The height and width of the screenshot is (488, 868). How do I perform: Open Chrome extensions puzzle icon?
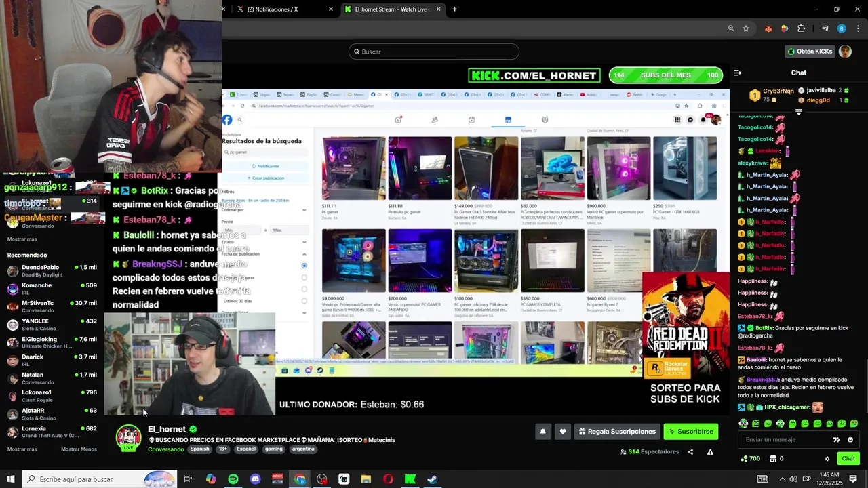801,28
